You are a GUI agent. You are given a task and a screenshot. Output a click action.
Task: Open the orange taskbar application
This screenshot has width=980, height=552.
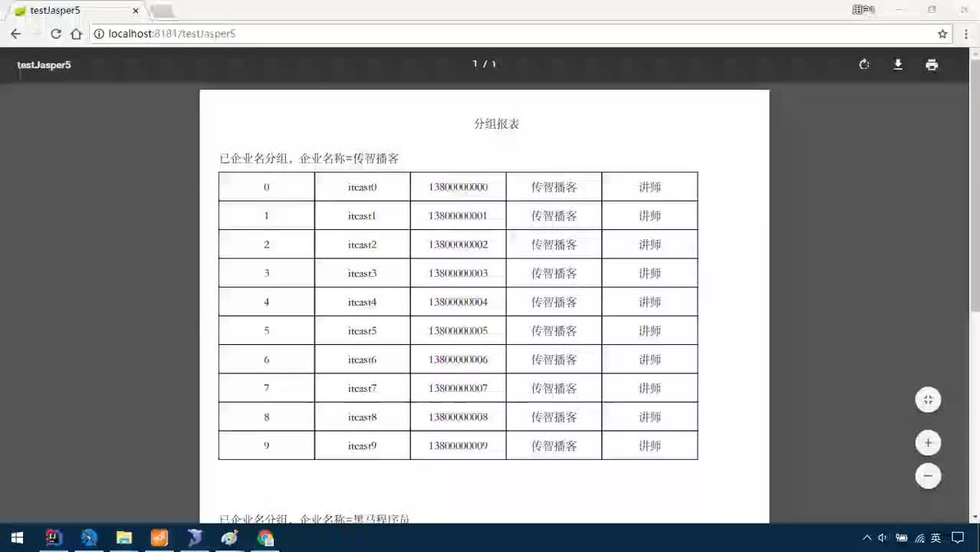pos(159,538)
